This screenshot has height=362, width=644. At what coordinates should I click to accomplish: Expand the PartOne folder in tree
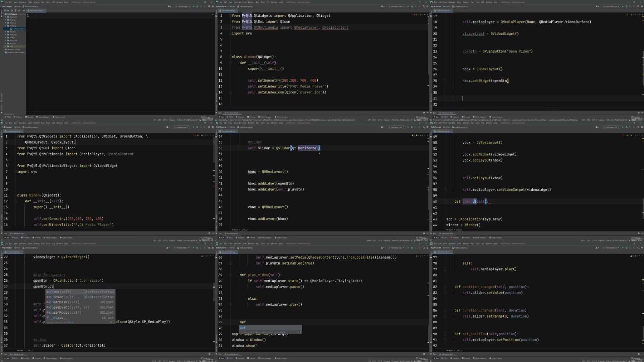click(5, 32)
